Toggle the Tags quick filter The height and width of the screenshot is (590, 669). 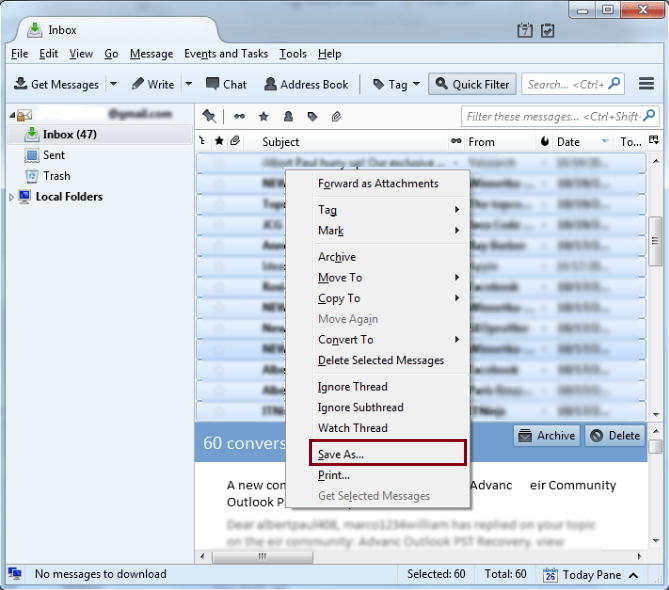point(312,116)
